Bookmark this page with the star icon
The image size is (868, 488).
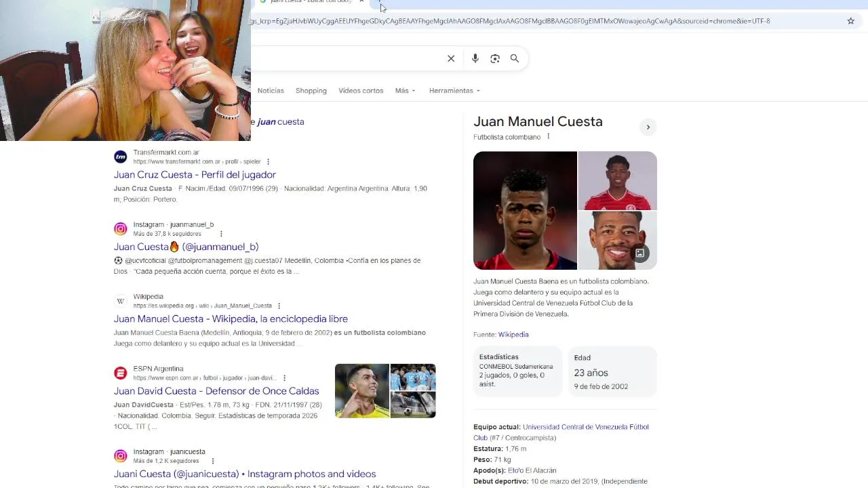tap(851, 21)
